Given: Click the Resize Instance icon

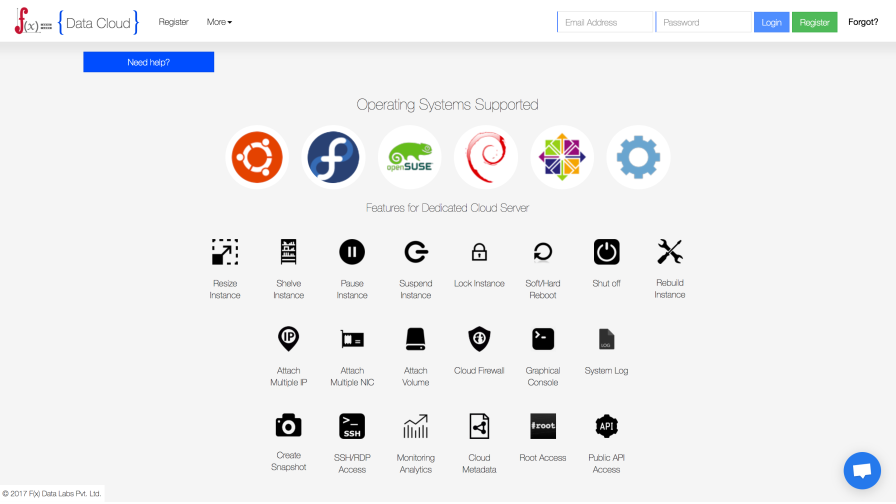Looking at the screenshot, I should coord(225,252).
